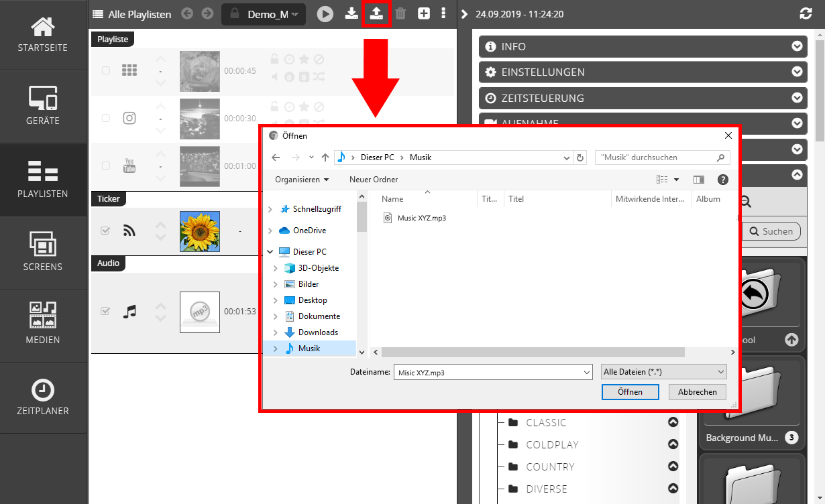Click the upload playlist icon in toolbar
Image resolution: width=825 pixels, height=504 pixels.
tap(376, 13)
